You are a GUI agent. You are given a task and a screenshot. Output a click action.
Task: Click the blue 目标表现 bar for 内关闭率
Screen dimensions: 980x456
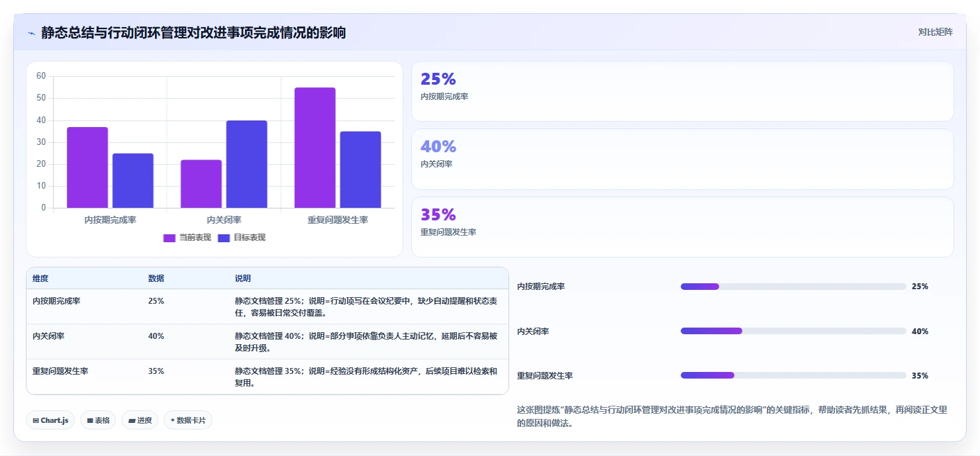247,164
